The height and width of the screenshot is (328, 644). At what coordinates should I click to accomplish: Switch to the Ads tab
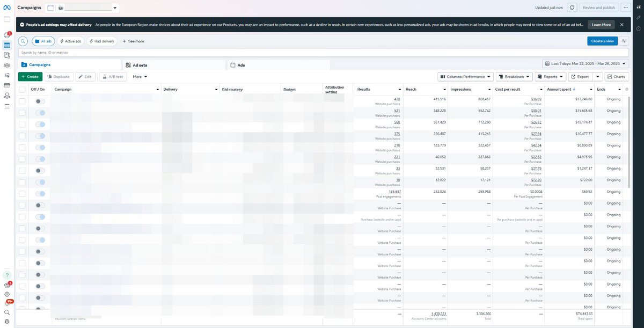pos(279,64)
